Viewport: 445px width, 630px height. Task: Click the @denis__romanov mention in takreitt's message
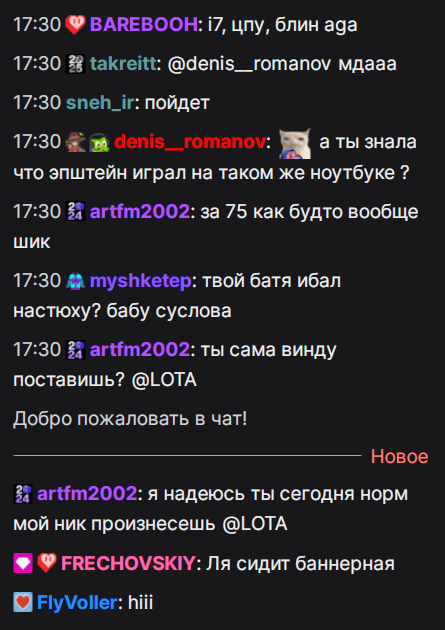tap(249, 64)
